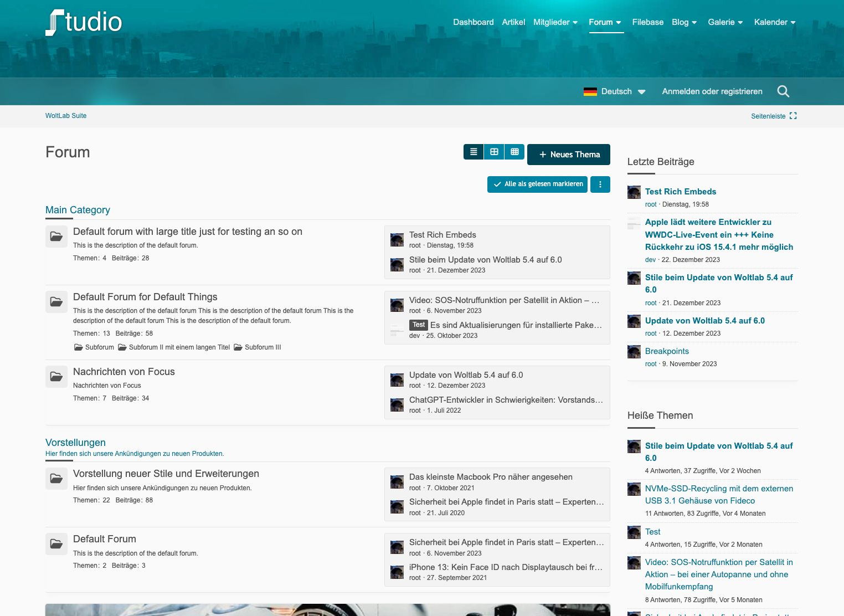Go to the Filebase menu item

[647, 22]
